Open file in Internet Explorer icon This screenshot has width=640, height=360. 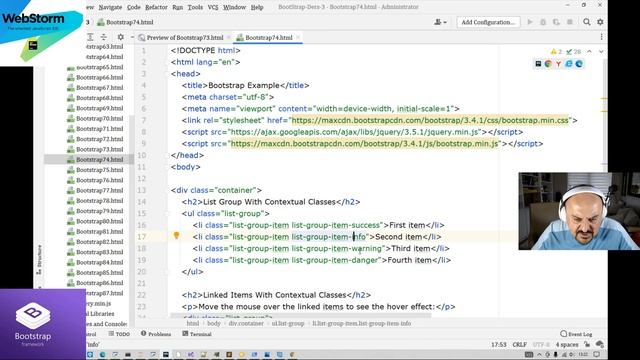click(x=569, y=64)
